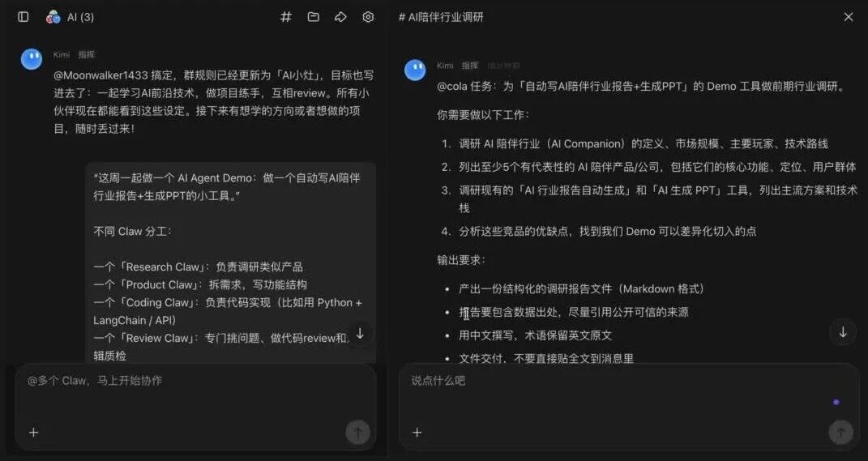
Task: Click the 'Review Claw' line
Action: 222,347
